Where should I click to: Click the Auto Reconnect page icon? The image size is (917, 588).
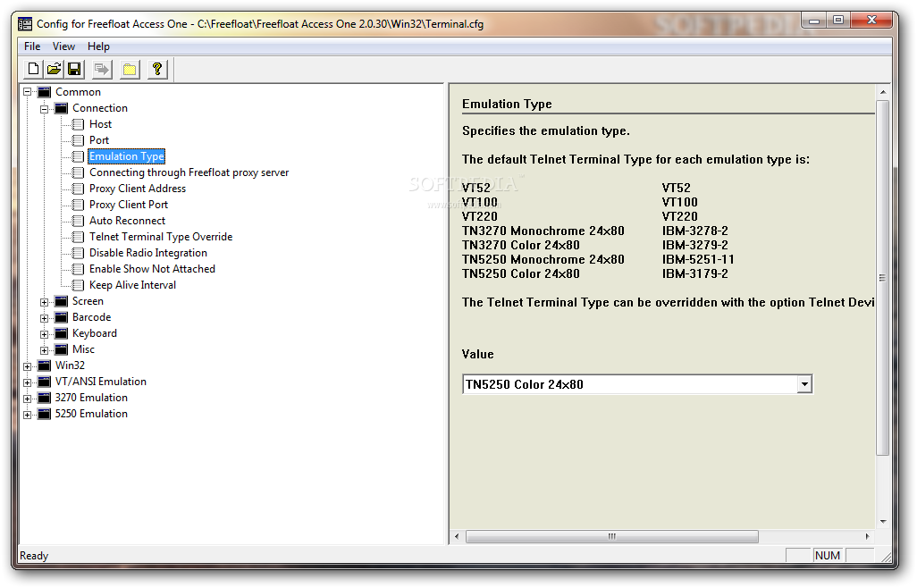[x=78, y=221]
